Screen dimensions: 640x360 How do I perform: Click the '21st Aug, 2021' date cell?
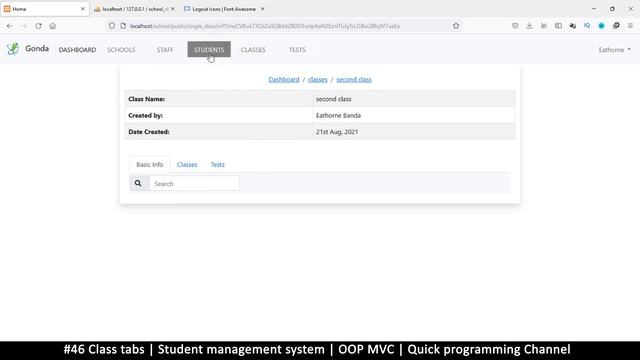pyautogui.click(x=413, y=132)
